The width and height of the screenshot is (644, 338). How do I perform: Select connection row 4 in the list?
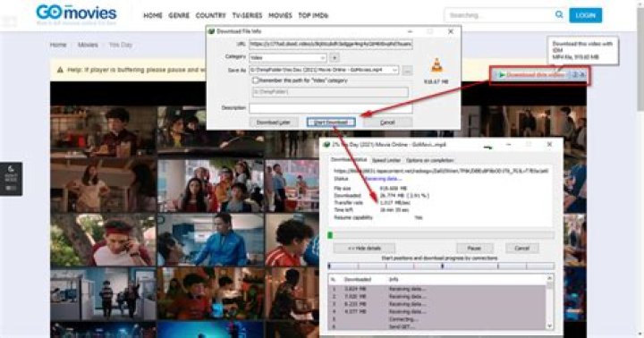(x=437, y=312)
